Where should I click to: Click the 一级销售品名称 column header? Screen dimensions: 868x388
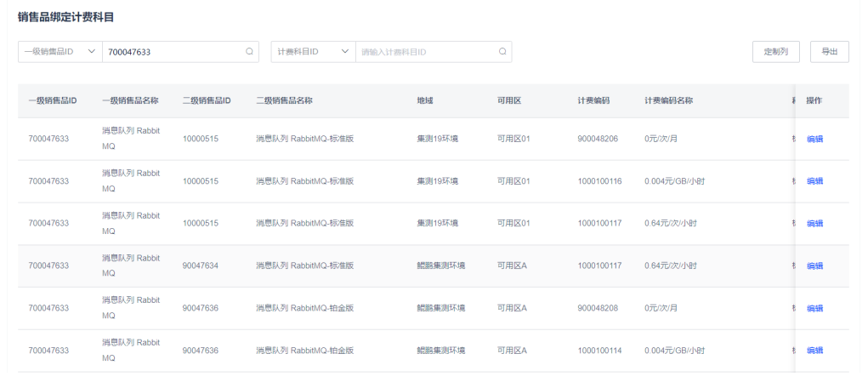[x=131, y=101]
